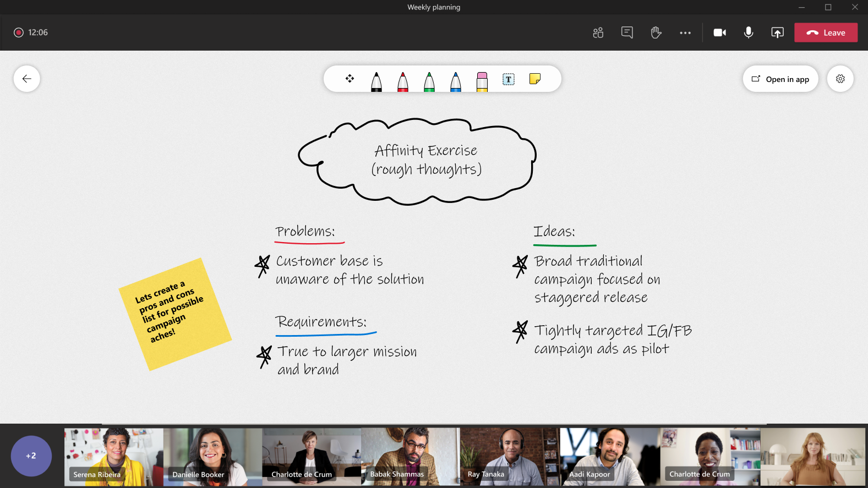Expand the +2 additional participants
The width and height of the screenshot is (868, 488).
[x=31, y=456]
